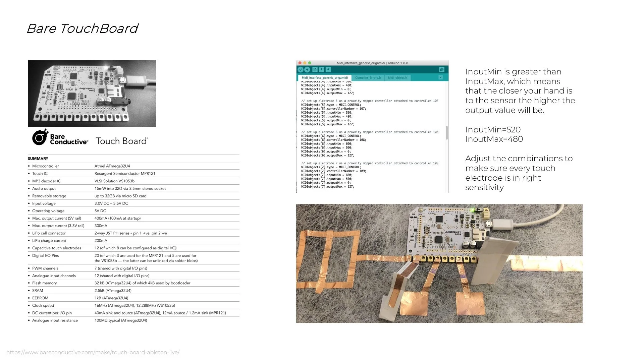
Task: Select the Midi_interface_generic_origamidi tab
Action: [325, 78]
